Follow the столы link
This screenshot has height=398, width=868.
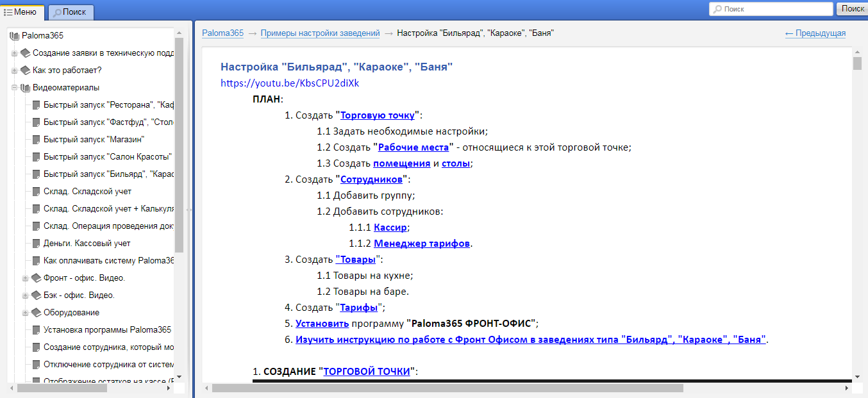coord(456,163)
